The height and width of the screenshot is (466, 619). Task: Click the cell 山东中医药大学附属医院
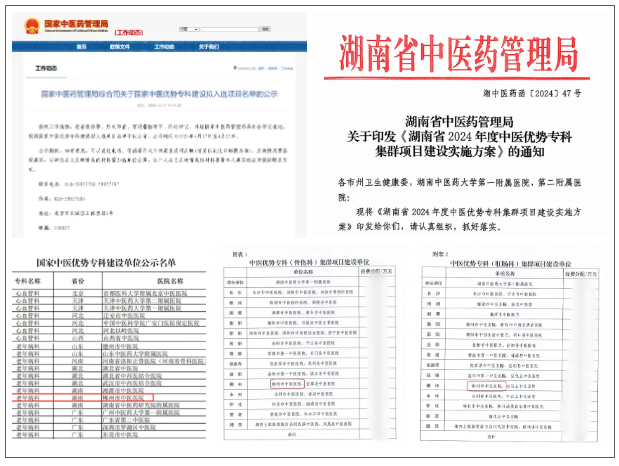[135, 354]
